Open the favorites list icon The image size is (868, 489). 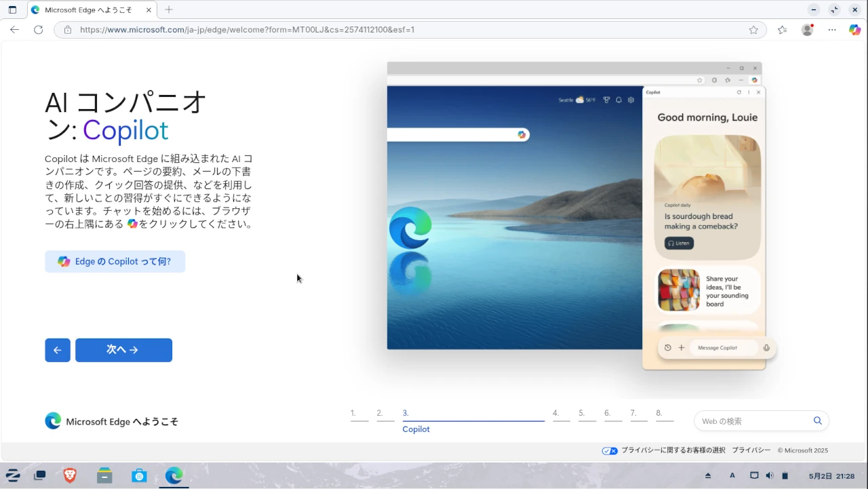[x=783, y=30]
